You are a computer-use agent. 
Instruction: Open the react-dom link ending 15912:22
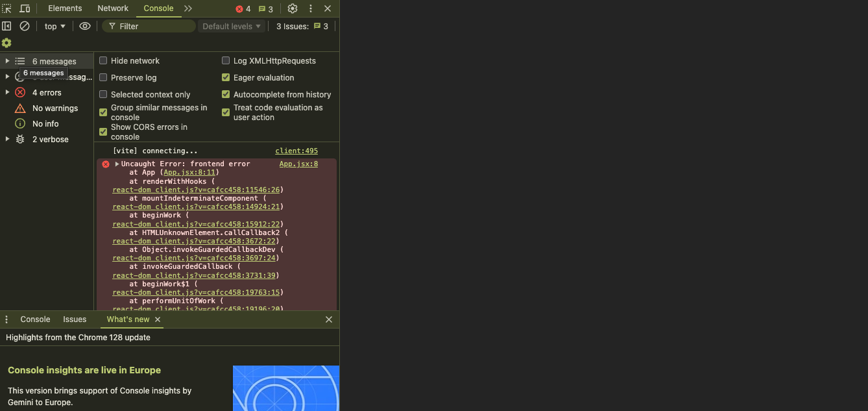point(196,224)
